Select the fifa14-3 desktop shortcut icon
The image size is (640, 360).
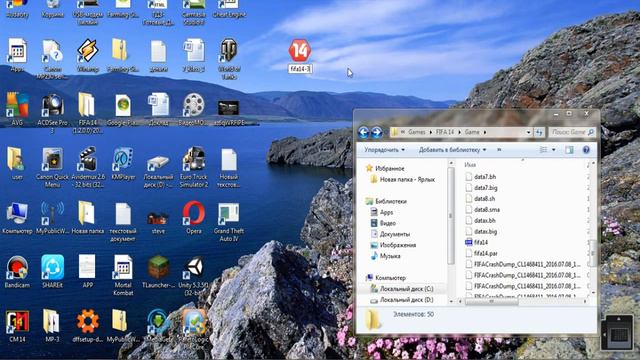(300, 51)
